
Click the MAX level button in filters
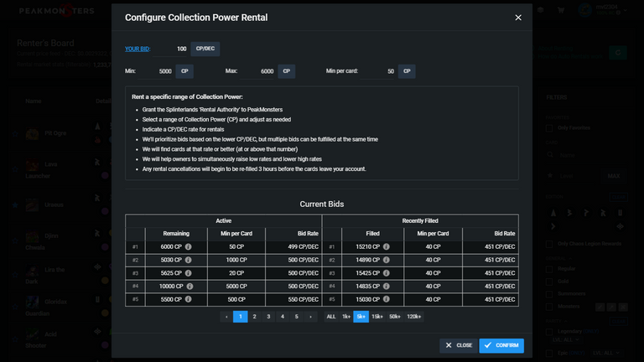click(x=614, y=176)
